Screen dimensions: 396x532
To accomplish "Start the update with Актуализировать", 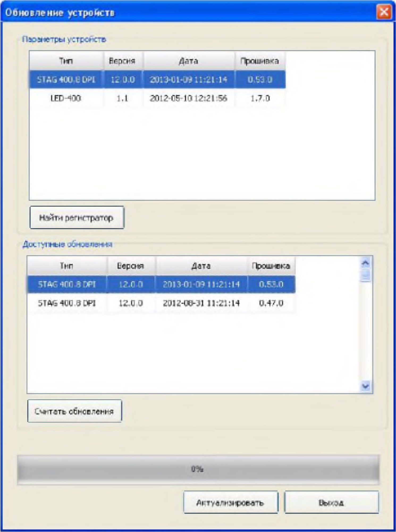I will point(231,502).
